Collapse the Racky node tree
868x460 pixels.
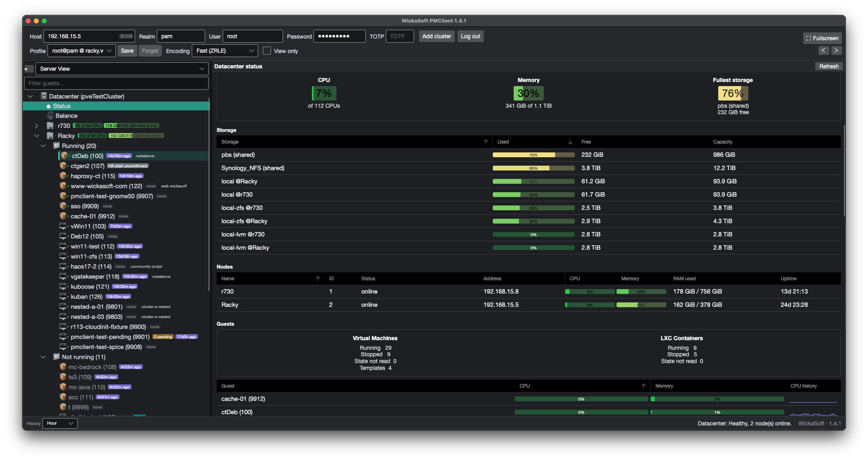(37, 136)
